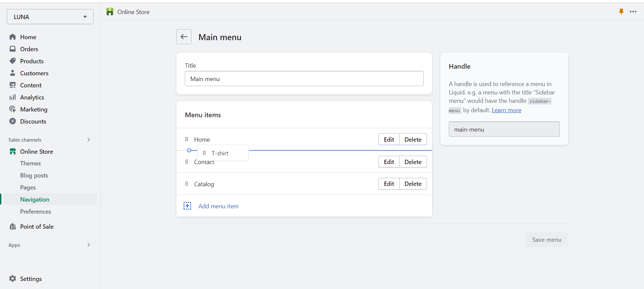Delete the Home menu item
Viewport: 644px width, 289px height.
tap(413, 139)
